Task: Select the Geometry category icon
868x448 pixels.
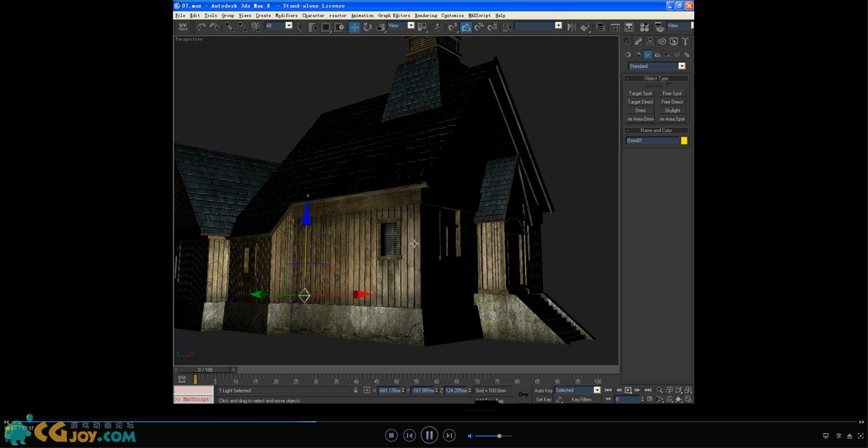Action: tap(628, 55)
